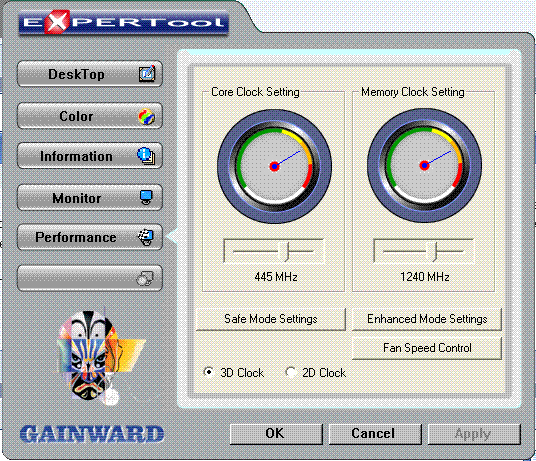Click the Memory Clock 1240 MHz slider handle

point(433,252)
